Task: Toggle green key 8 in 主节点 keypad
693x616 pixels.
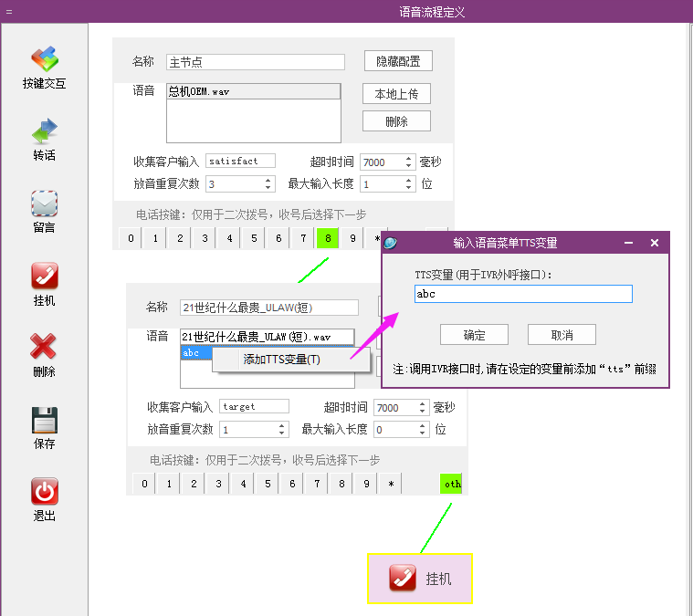Action: click(327, 238)
